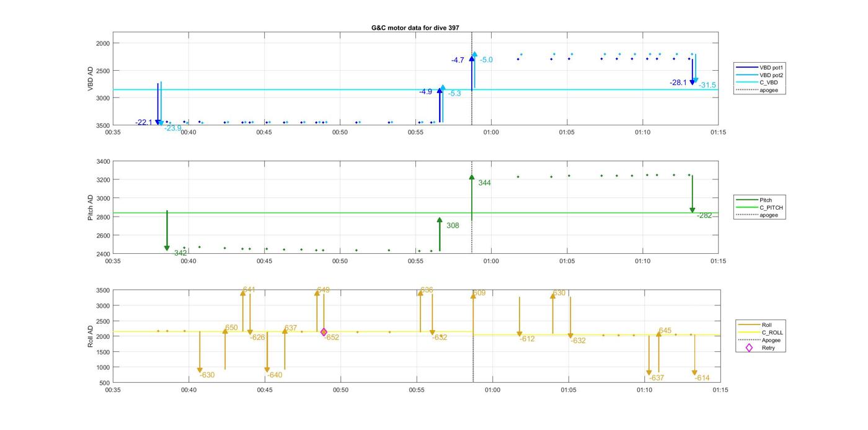Click the '-652' Roll data label
The width and height of the screenshot is (868, 430).
[332, 338]
